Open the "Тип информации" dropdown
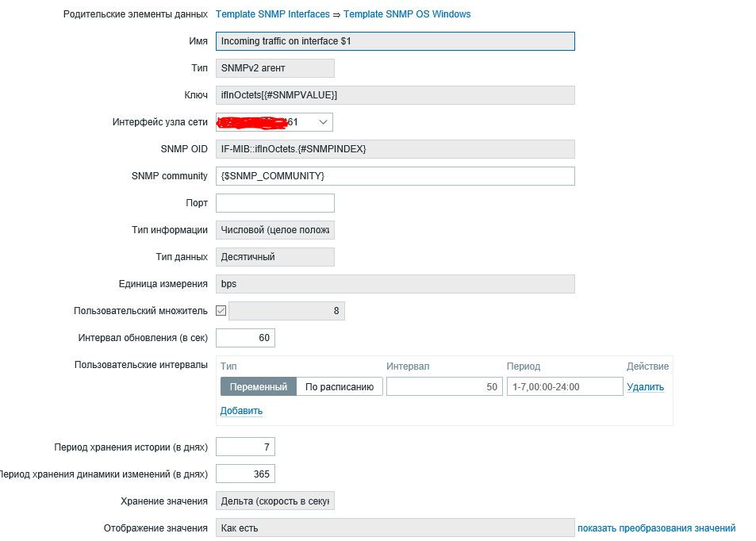The image size is (756, 541). click(274, 230)
